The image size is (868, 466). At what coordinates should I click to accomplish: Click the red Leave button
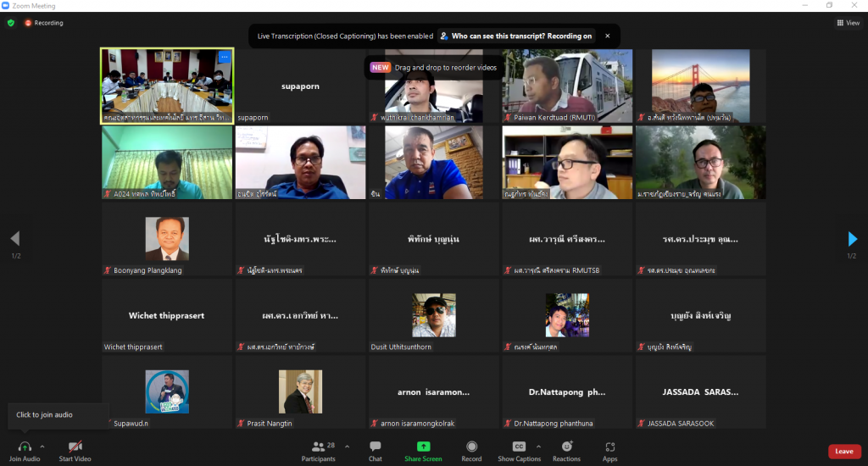(x=843, y=452)
